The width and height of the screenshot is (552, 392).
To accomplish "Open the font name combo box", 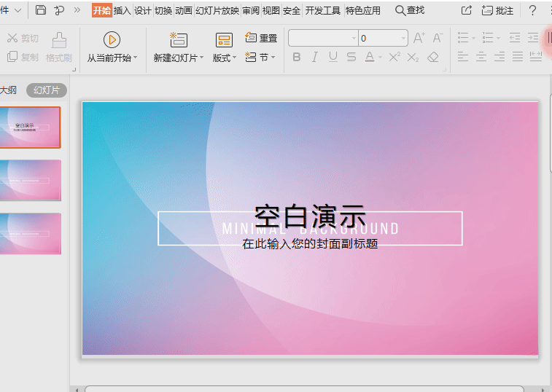I will point(323,38).
